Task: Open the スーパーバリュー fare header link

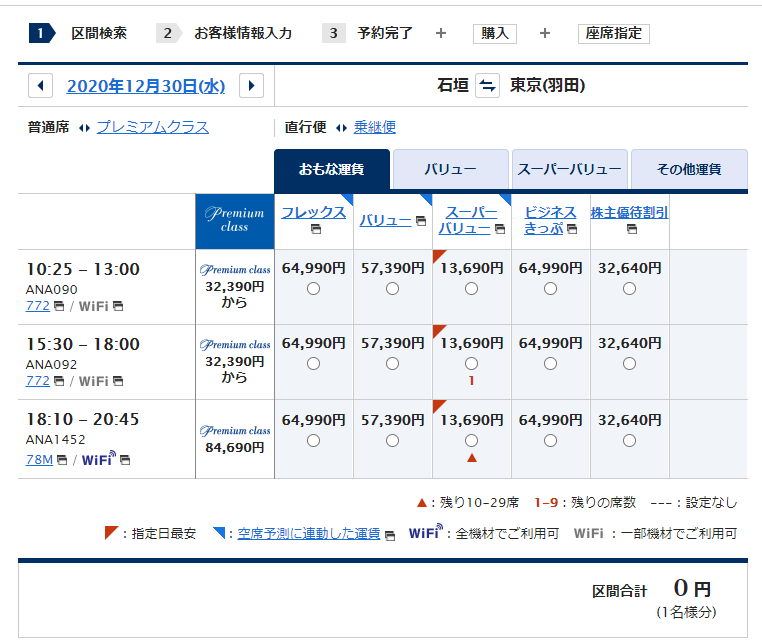Action: click(x=466, y=221)
